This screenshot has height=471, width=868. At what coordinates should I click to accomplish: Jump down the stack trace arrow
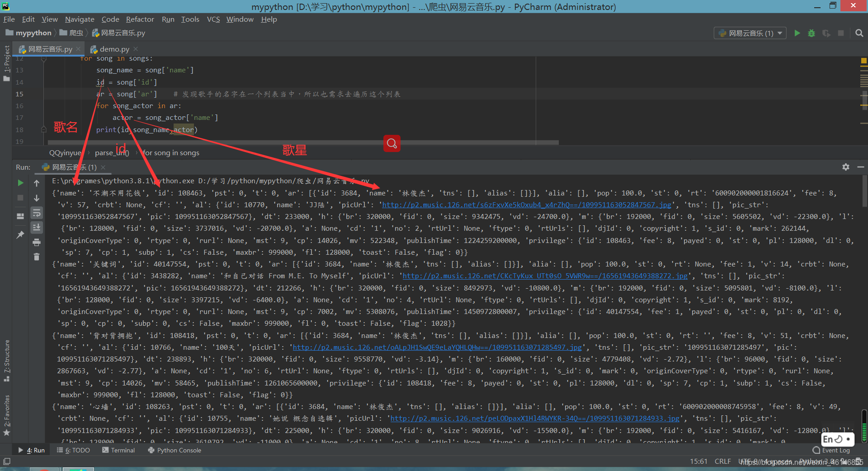pyautogui.click(x=37, y=198)
